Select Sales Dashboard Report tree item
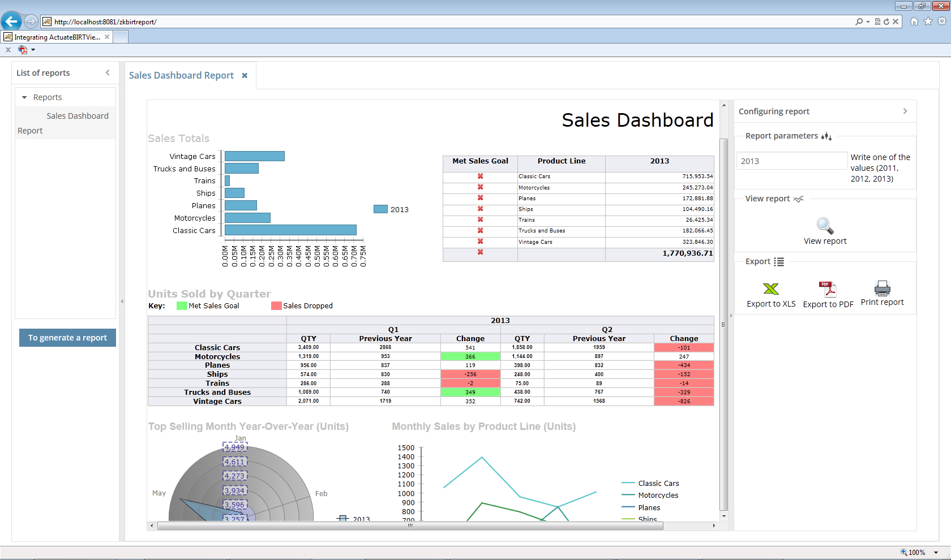This screenshot has width=951, height=560. click(x=77, y=116)
